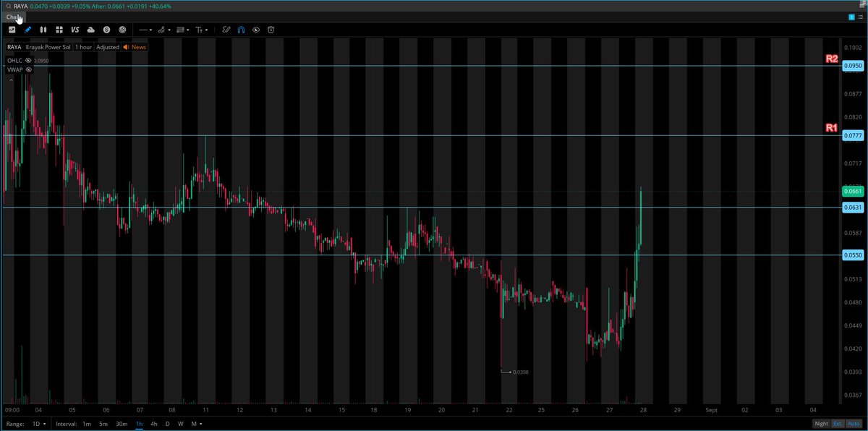This screenshot has width=868, height=431.
Task: Hide the OHLC indicator via eye icon
Action: click(29, 61)
